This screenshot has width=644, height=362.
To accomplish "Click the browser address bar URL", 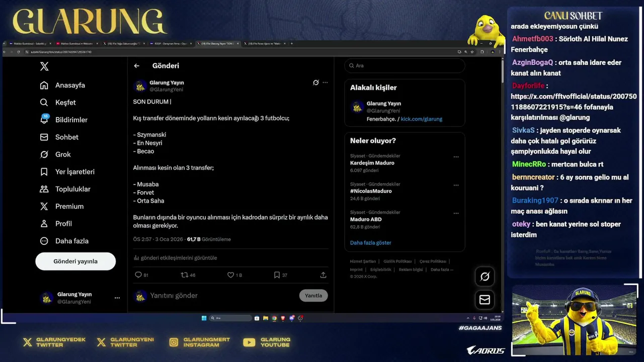I will (x=61, y=52).
